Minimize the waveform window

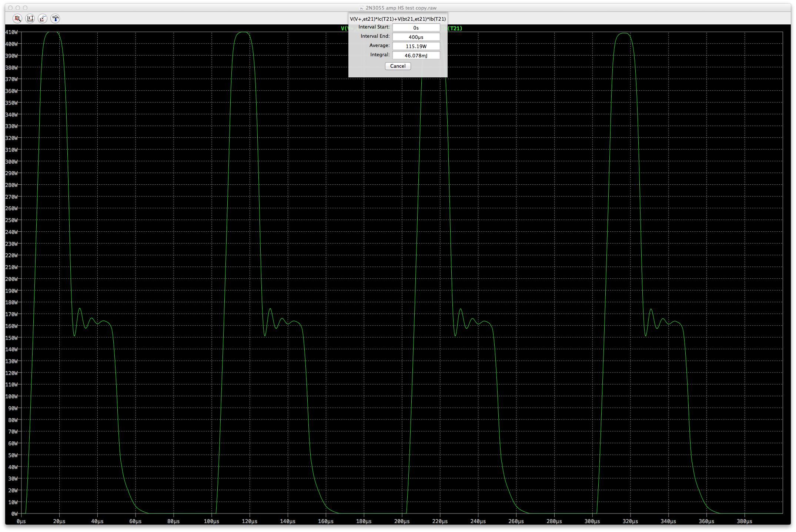[x=18, y=8]
